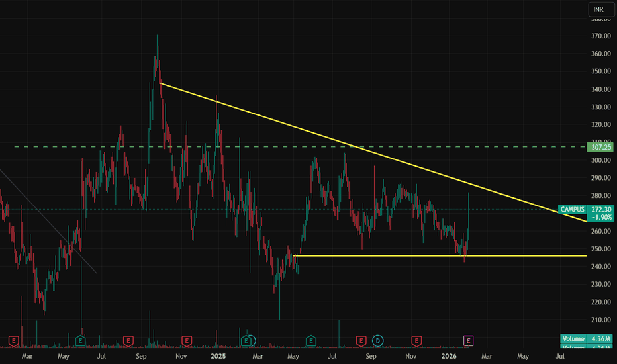617x364 pixels.
Task: Click the red earnings marker near Nov 2024
Action: coord(187,341)
